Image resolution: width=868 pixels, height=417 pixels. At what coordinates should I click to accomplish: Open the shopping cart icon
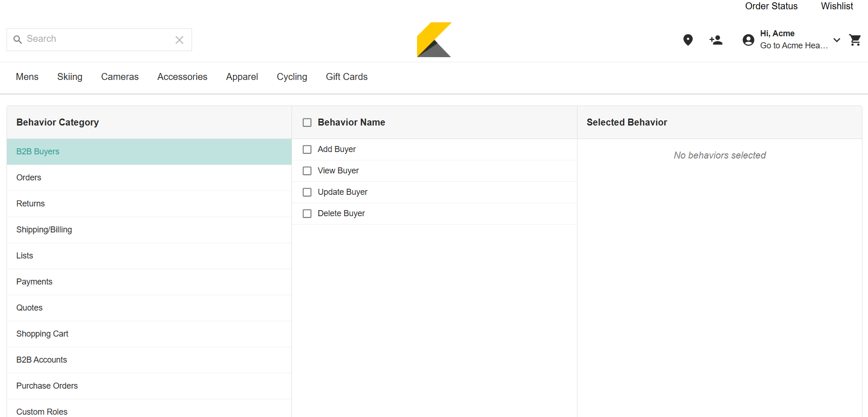pos(855,40)
